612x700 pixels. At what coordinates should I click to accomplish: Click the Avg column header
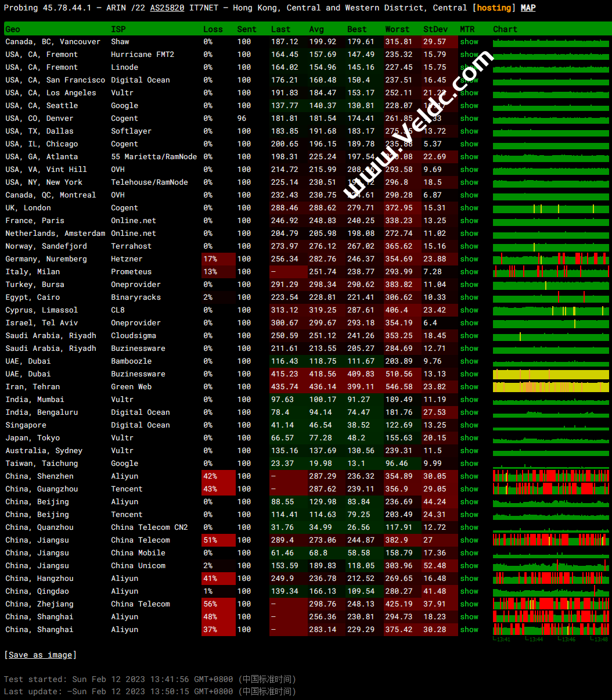tap(316, 29)
